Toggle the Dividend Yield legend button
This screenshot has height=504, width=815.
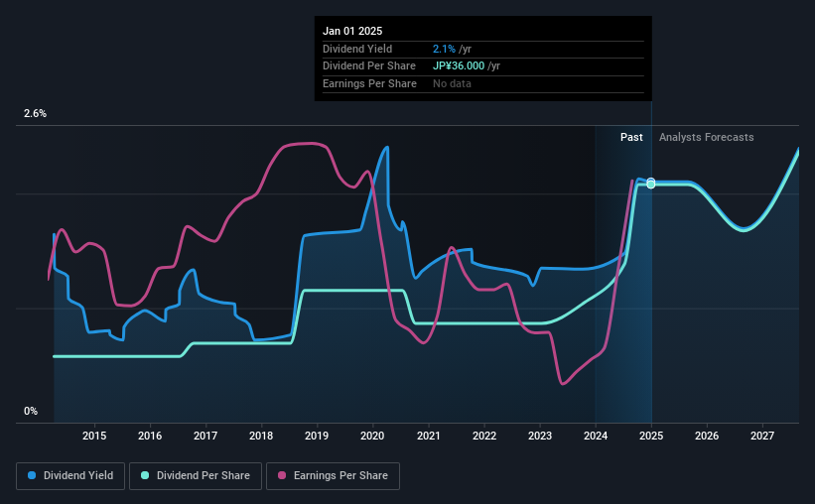(70, 476)
